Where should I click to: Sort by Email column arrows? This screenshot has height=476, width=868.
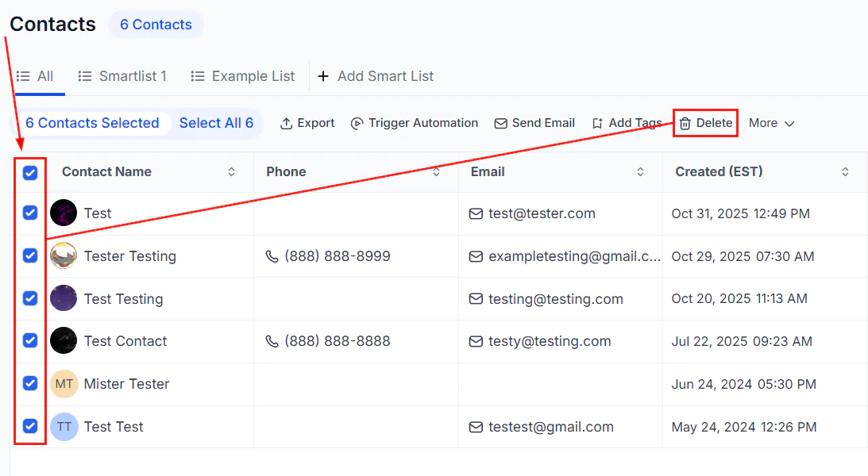pyautogui.click(x=641, y=172)
